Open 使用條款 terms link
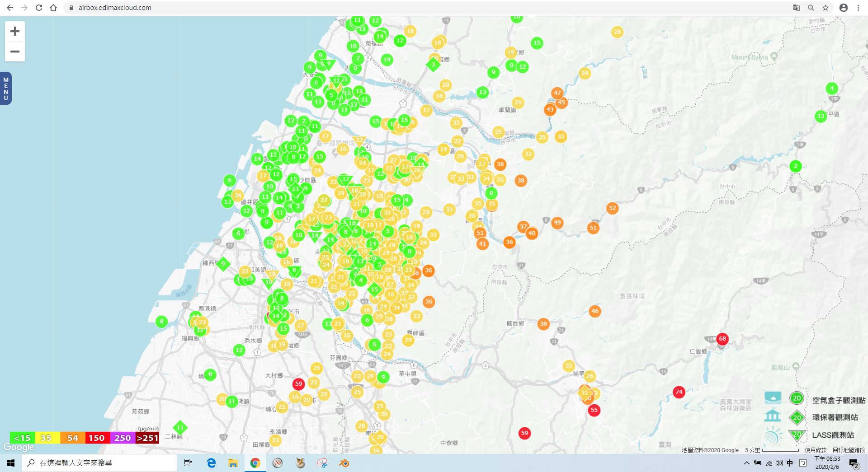The width and height of the screenshot is (868, 472). click(816, 450)
